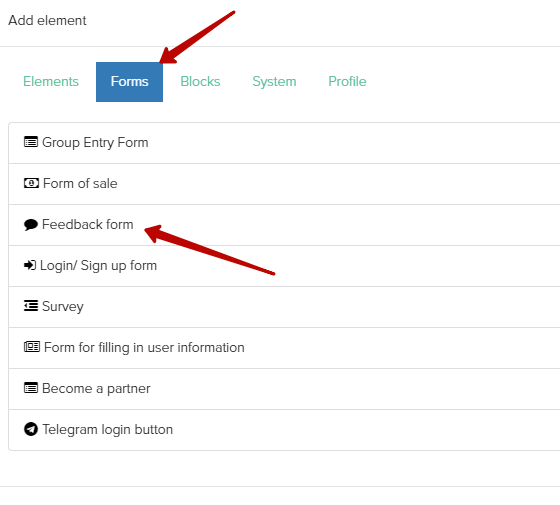Click the newspaper icon for user information form

(32, 347)
